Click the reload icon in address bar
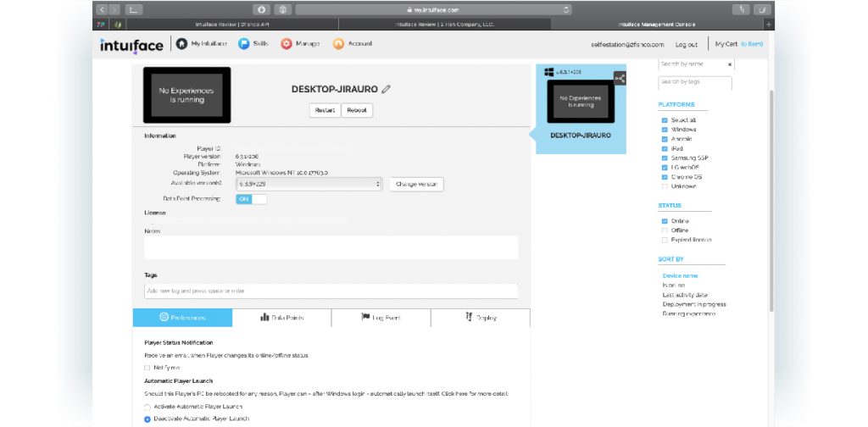This screenshot has width=868, height=427. point(565,9)
